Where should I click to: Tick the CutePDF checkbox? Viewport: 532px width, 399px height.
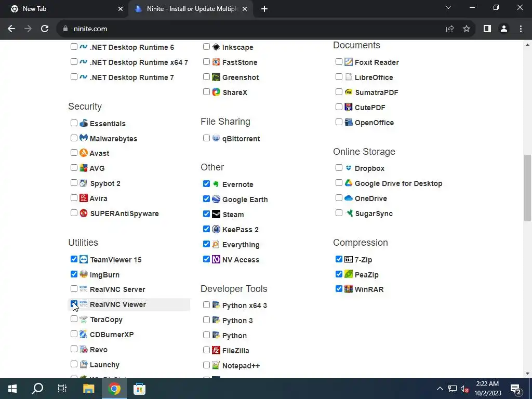pyautogui.click(x=339, y=107)
